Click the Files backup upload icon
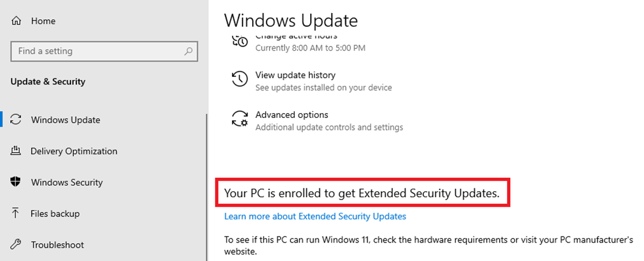 coord(16,213)
